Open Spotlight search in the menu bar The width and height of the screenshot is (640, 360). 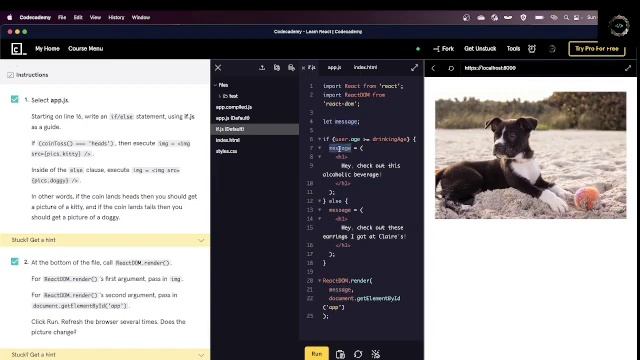(566, 18)
